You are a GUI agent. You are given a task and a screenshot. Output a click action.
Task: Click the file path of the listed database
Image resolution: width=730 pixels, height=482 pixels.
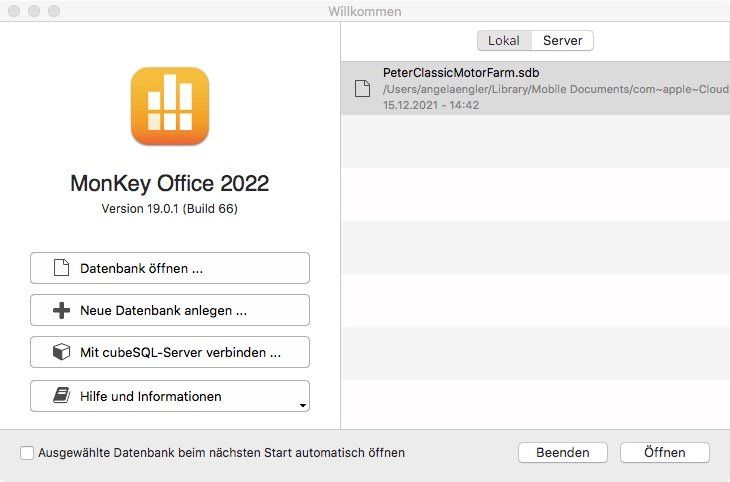[x=550, y=90]
